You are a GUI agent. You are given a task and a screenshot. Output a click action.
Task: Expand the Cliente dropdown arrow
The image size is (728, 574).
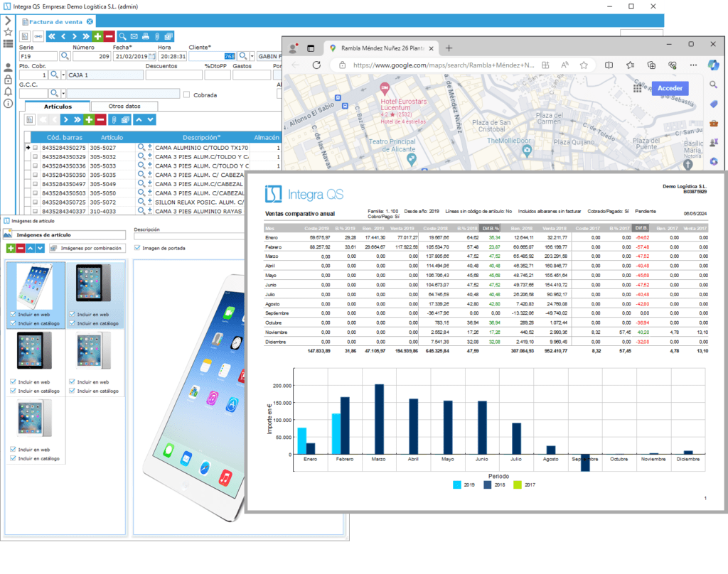pos(252,56)
